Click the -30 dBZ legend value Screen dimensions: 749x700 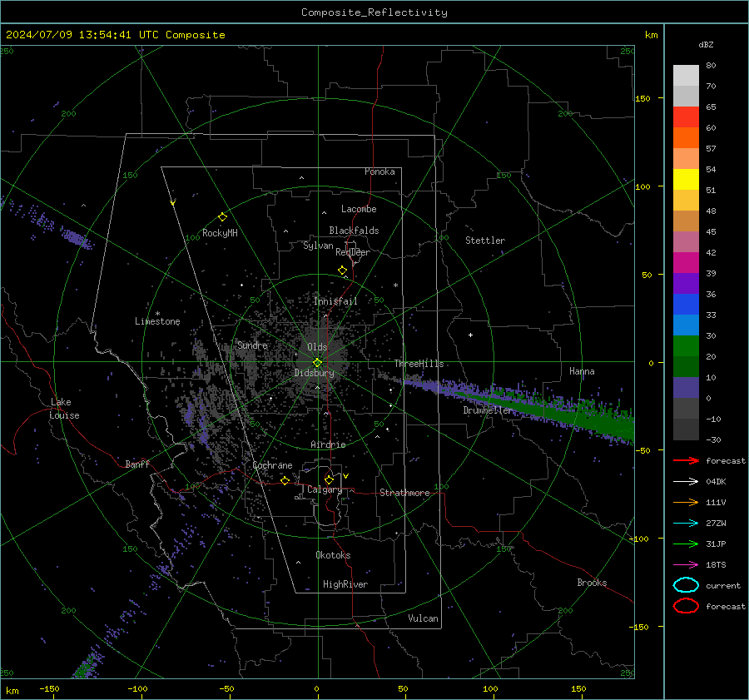tap(713, 440)
